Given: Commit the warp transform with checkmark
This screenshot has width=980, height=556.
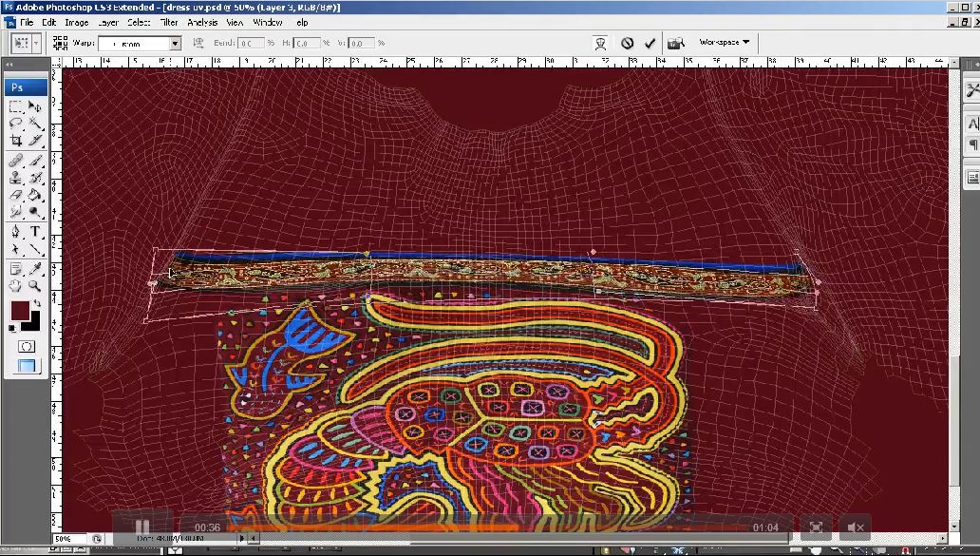Looking at the screenshot, I should click(650, 43).
